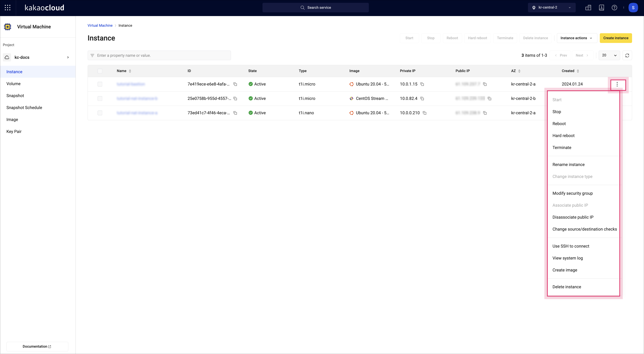Select checkbox for 10.0.1.15 instance row
Viewport: 644px width, 354px height.
click(100, 84)
